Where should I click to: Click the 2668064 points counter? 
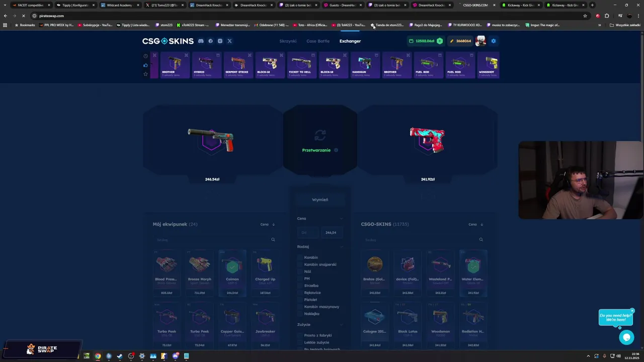click(461, 41)
